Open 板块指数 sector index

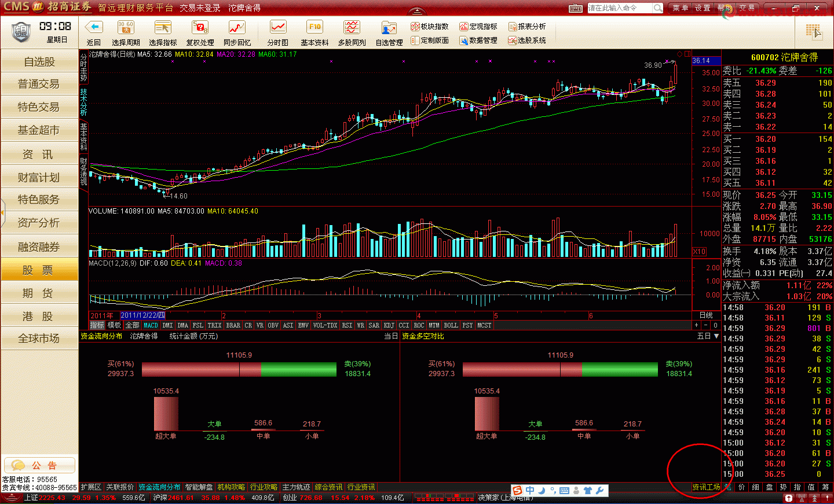click(430, 27)
